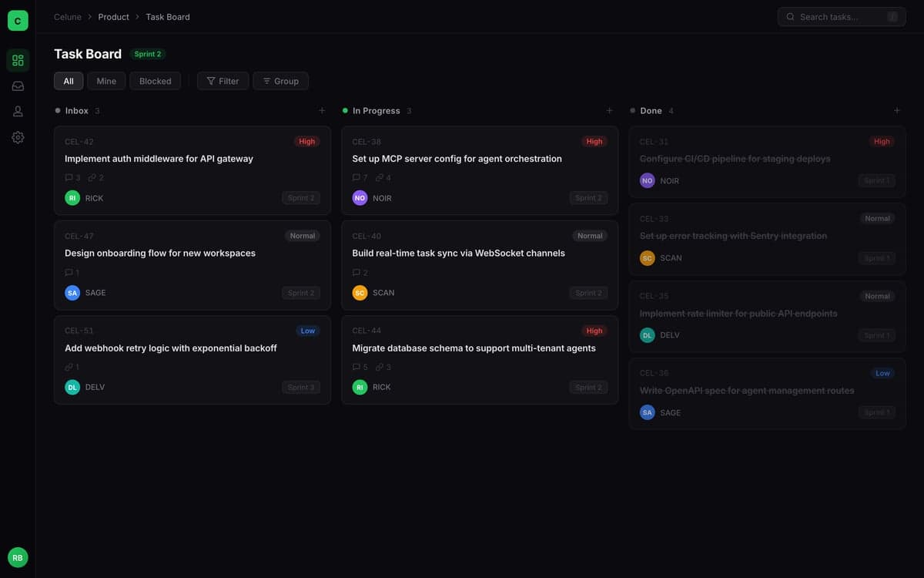Navigate to Product in the breadcrumb

112,15
